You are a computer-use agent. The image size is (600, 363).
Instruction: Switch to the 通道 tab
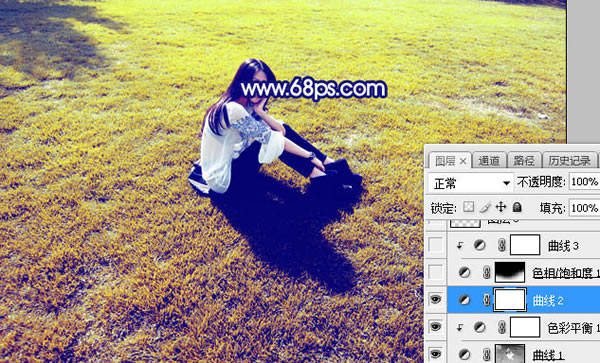pos(489,161)
